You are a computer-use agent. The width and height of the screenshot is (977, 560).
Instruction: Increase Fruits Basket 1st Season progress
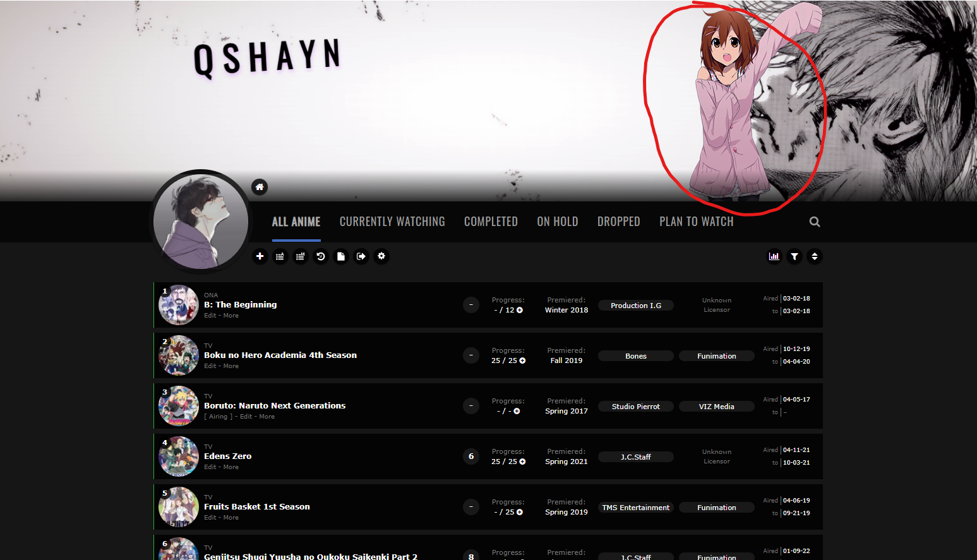(x=520, y=512)
